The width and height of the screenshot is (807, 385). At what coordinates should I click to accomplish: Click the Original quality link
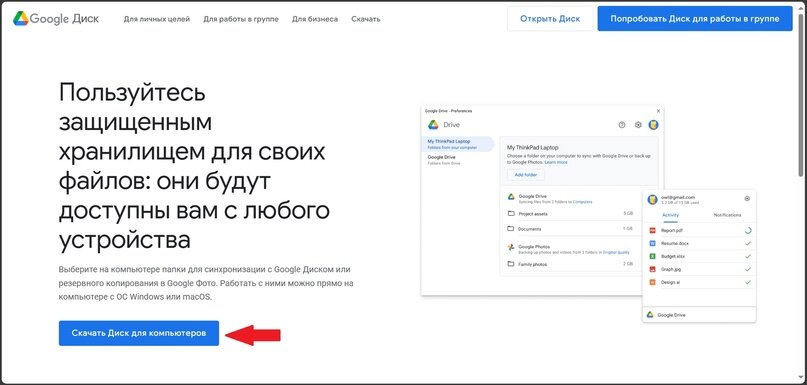click(x=617, y=252)
